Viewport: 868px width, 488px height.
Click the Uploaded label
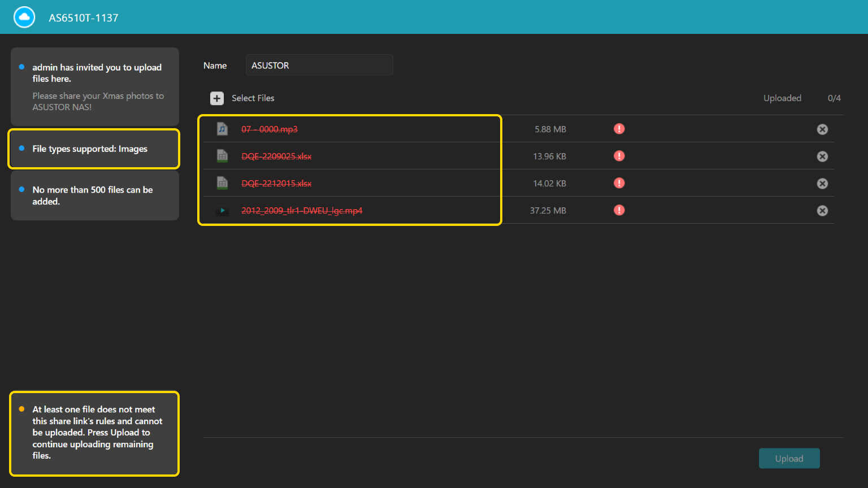pyautogui.click(x=782, y=98)
